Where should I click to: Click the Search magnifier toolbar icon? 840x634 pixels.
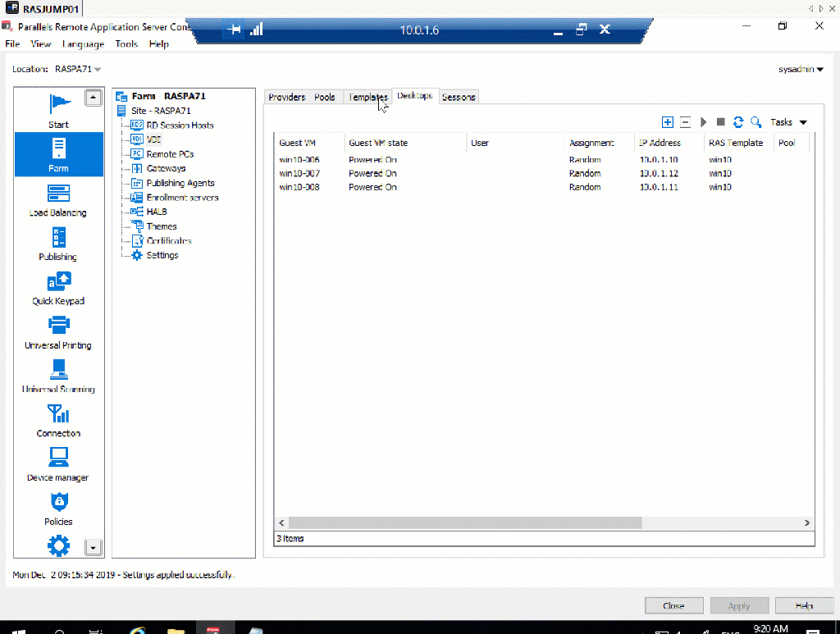tap(756, 122)
